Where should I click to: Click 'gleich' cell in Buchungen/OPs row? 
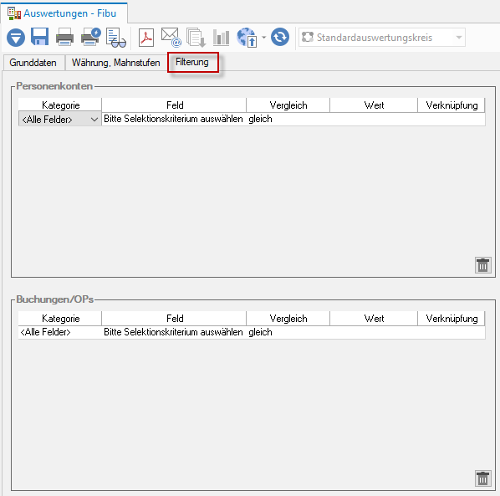point(288,332)
